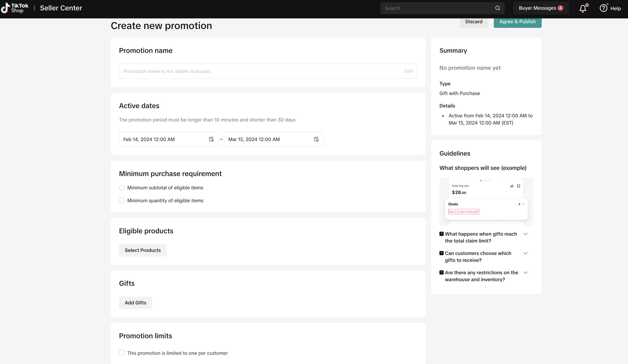Screen dimensions: 628x364
Task: Select Minimum subtotal of eligible items
Action: [122, 188]
